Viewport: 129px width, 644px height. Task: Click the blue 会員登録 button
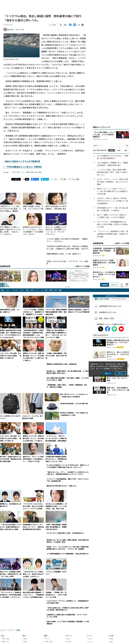pyautogui.click(x=104, y=285)
